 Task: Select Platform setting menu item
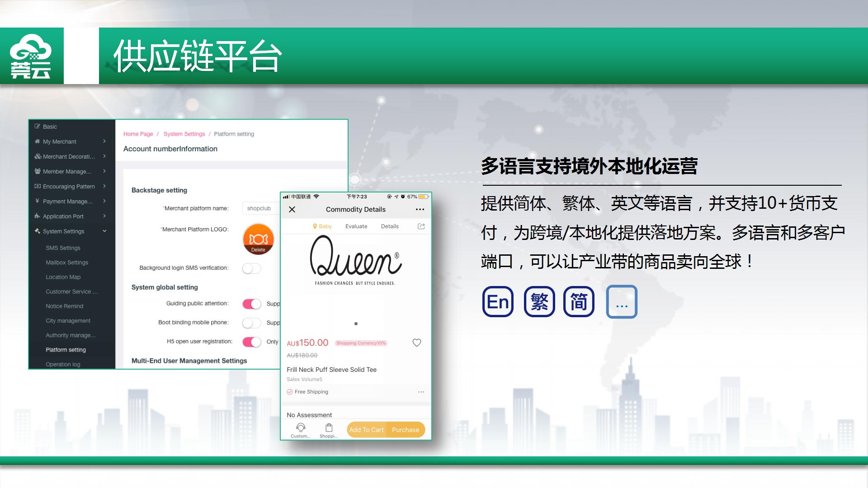[x=66, y=349]
